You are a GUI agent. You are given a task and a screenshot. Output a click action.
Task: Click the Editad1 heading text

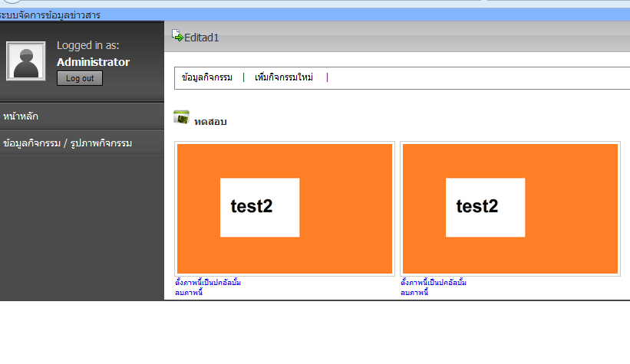(x=201, y=38)
